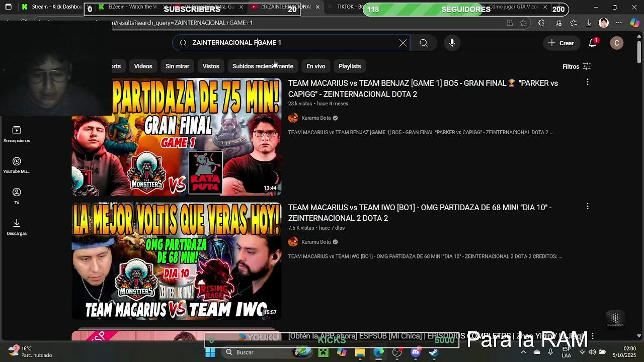Screen dimensions: 644x362
Task: Click the Kurama Dota avatar of first result
Action: [293, 118]
